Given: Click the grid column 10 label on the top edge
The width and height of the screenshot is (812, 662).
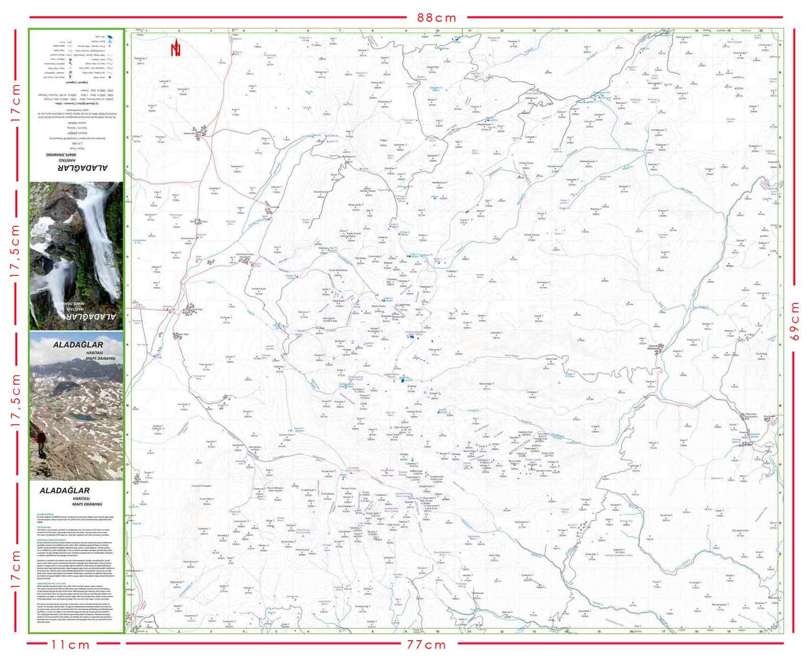Looking at the screenshot, I should (x=437, y=31).
